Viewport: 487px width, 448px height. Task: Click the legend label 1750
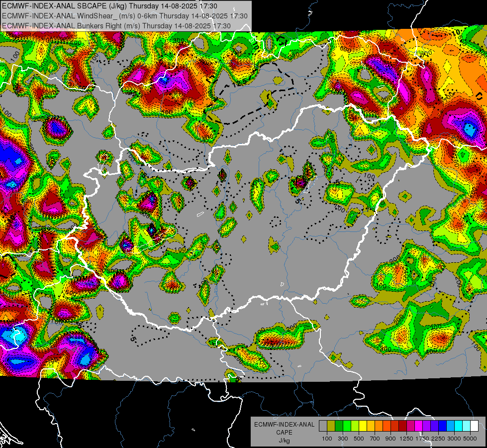point(423,439)
